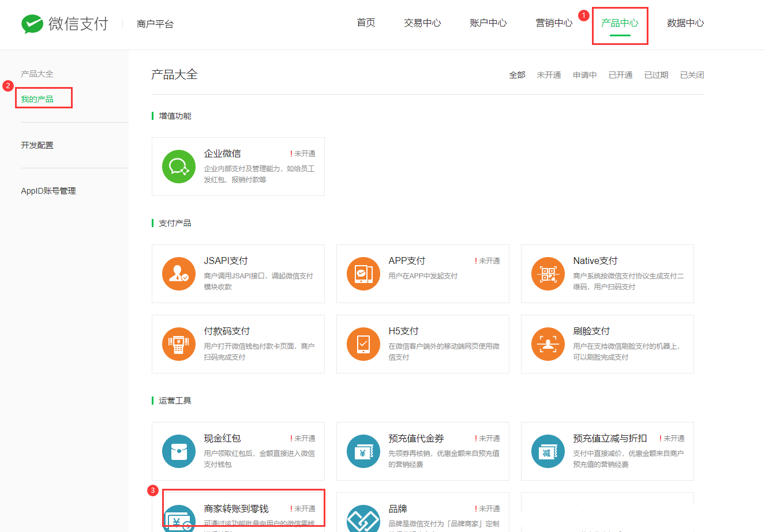Open the 品牌 product title
Viewport: 765px width, 532px height.
click(x=398, y=508)
